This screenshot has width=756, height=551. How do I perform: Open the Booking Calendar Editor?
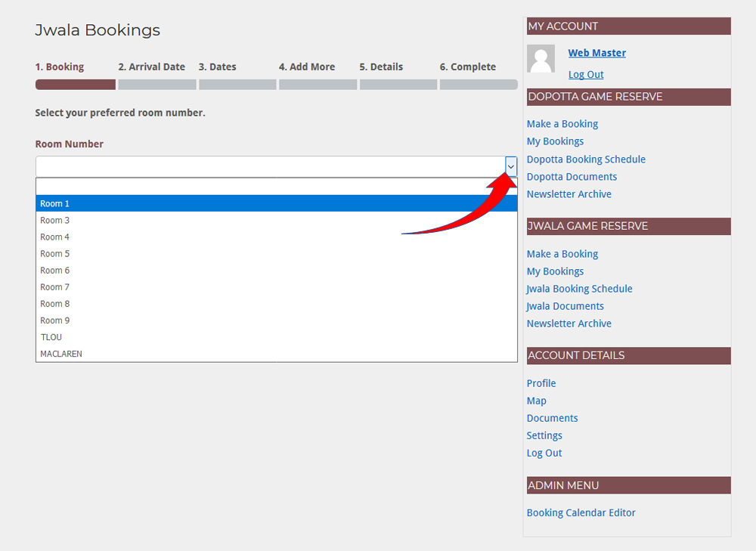[581, 512]
